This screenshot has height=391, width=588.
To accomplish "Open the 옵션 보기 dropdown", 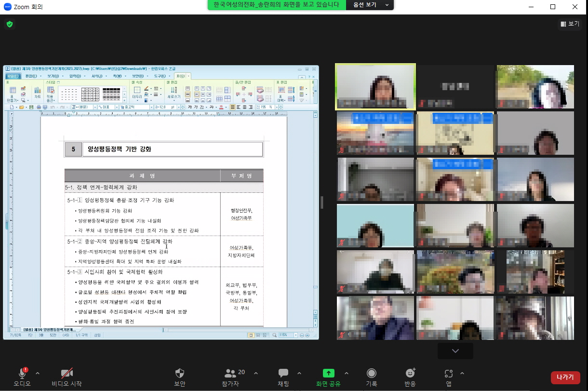I will (x=370, y=5).
